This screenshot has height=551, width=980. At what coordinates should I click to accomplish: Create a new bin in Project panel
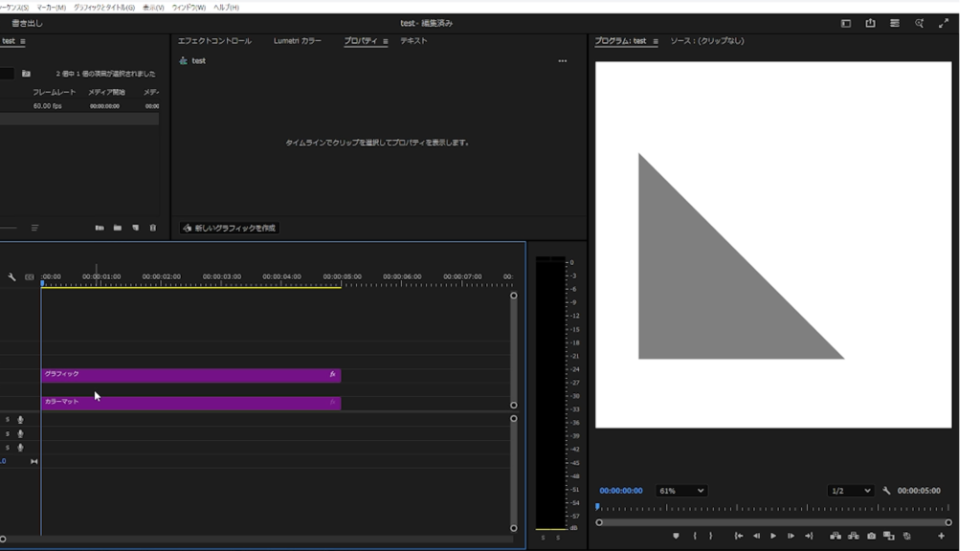[118, 228]
